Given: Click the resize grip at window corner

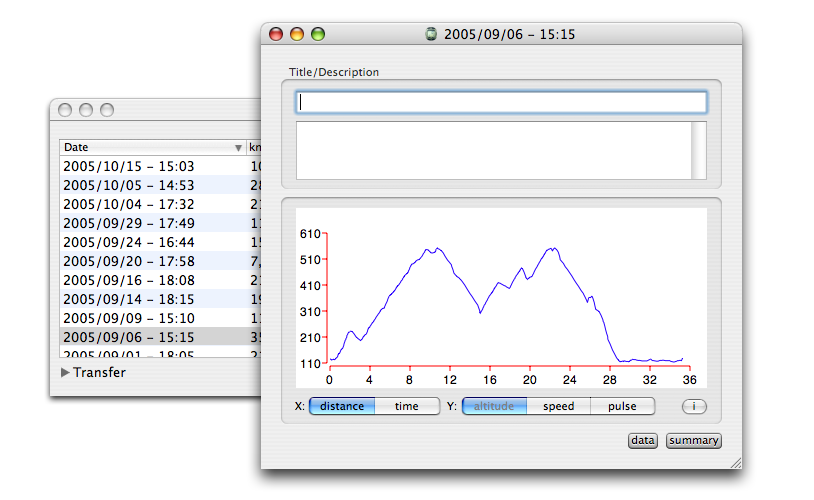Looking at the screenshot, I should click(x=735, y=462).
